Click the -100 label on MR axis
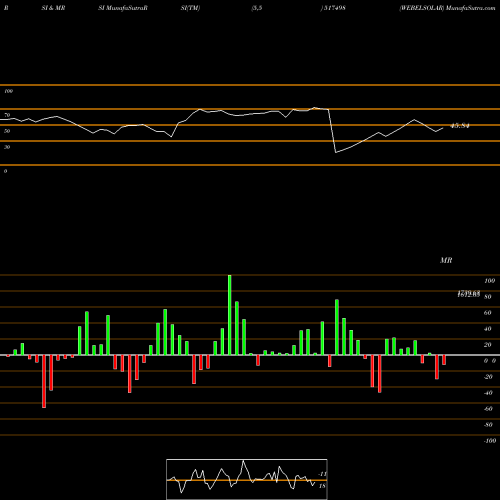Screen dimensions: 500x500 pyautogui.click(x=489, y=441)
